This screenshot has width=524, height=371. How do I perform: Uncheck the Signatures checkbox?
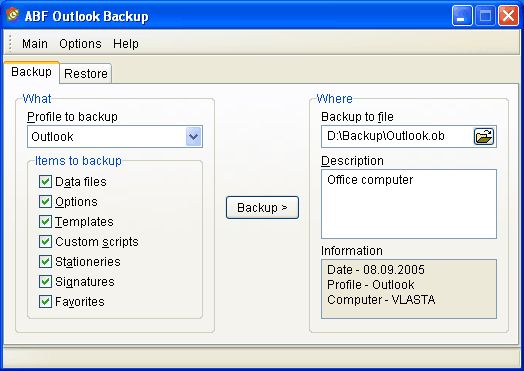[45, 281]
